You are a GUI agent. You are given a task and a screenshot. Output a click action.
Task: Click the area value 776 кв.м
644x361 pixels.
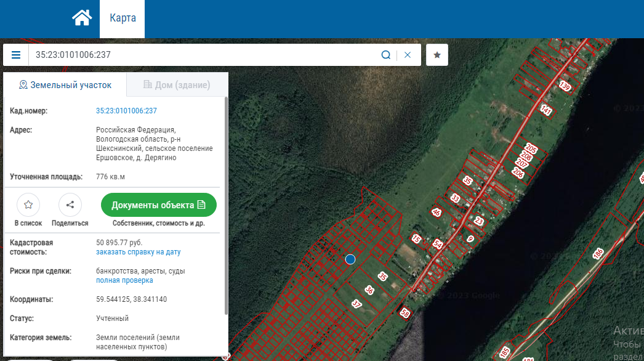110,176
